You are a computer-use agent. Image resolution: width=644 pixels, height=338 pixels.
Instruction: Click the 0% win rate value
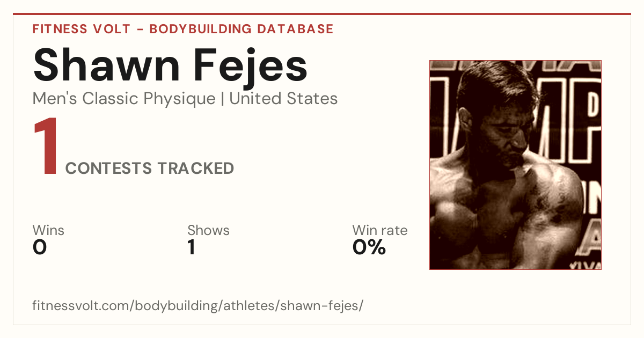click(x=369, y=248)
